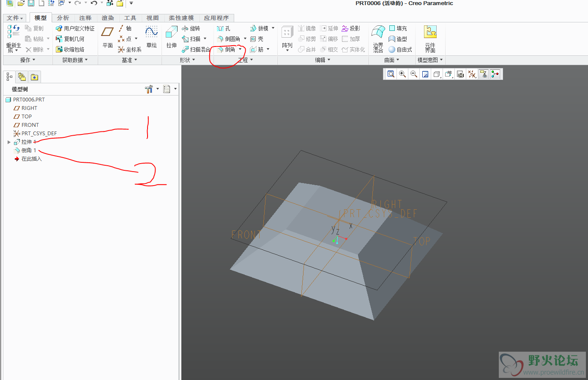Open Component Interface (元件界面)
This screenshot has width=588, height=380.
[x=430, y=39]
